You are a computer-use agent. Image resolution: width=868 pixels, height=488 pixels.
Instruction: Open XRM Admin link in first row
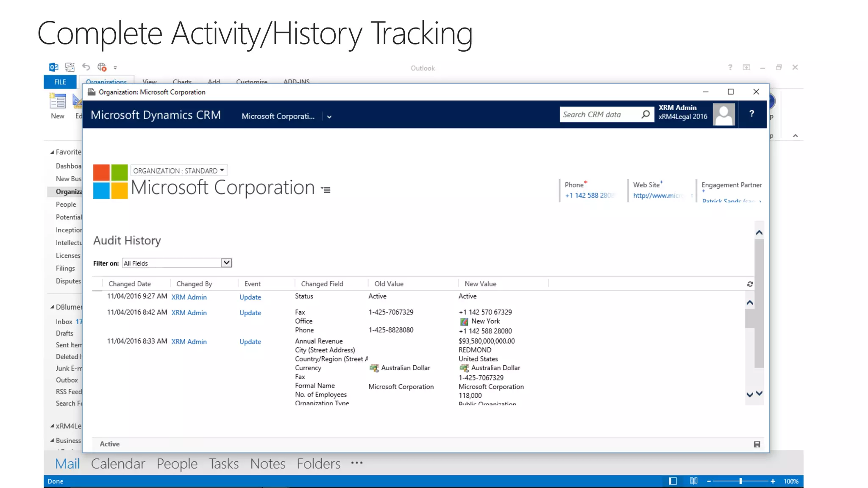tap(189, 297)
